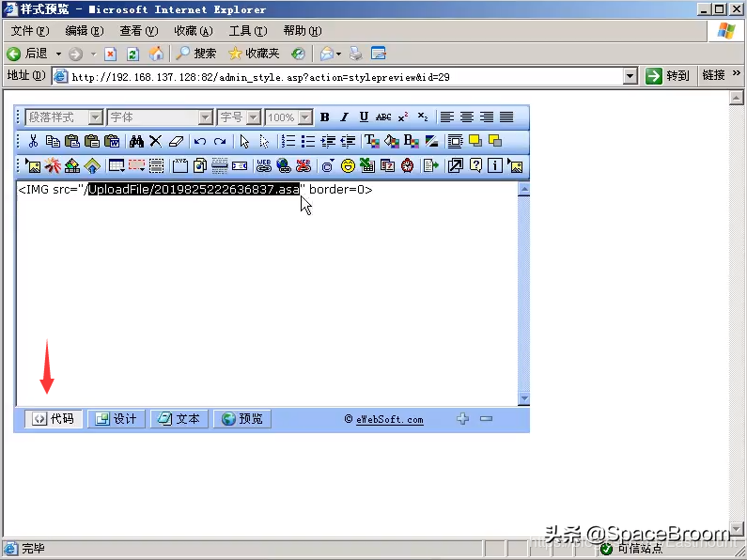Switch to 预览 preview mode

(x=241, y=419)
